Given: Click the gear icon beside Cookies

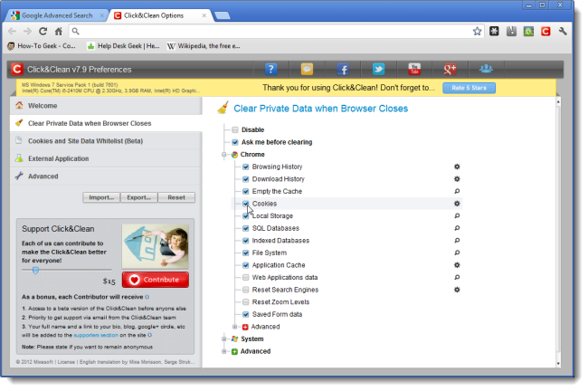Looking at the screenshot, I should click(x=457, y=204).
